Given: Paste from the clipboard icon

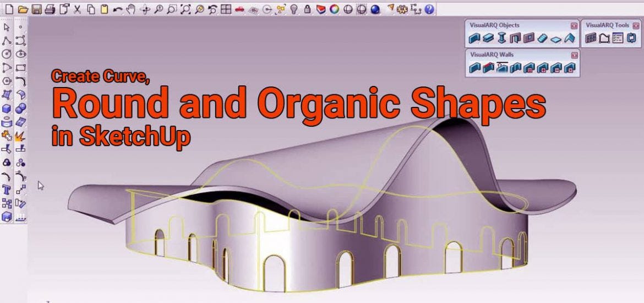Looking at the screenshot, I should click(x=105, y=9).
